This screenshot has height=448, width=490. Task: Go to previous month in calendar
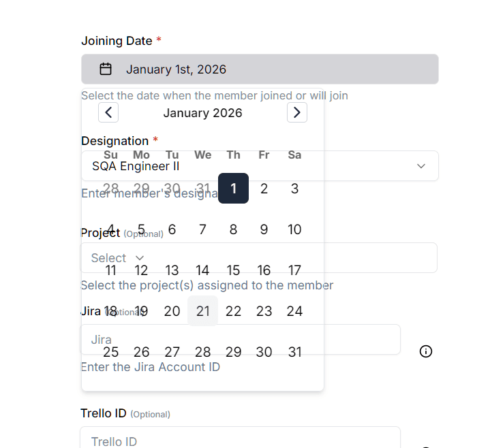point(108,112)
